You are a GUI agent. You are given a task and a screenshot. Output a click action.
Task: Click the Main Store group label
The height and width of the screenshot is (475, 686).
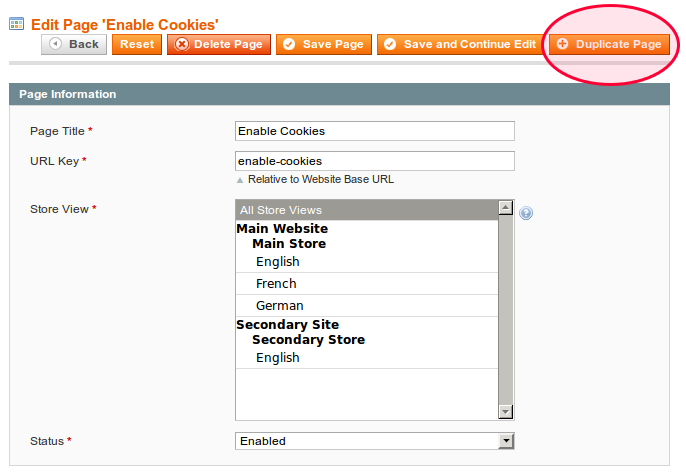tap(289, 244)
